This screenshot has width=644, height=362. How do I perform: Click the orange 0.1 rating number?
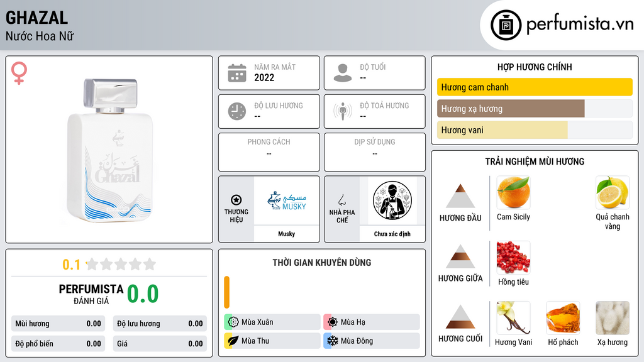pyautogui.click(x=71, y=265)
